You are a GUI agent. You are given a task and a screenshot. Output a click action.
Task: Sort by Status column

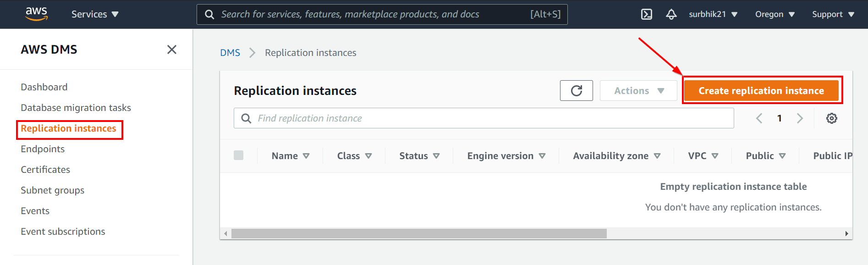[419, 156]
